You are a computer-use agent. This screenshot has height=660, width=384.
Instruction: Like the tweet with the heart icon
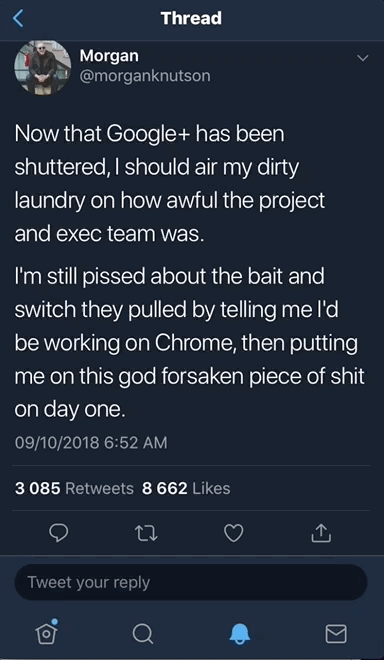point(233,534)
